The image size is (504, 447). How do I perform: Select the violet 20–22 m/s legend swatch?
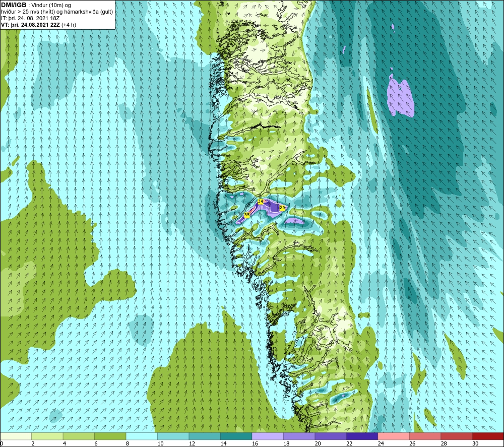331,436
